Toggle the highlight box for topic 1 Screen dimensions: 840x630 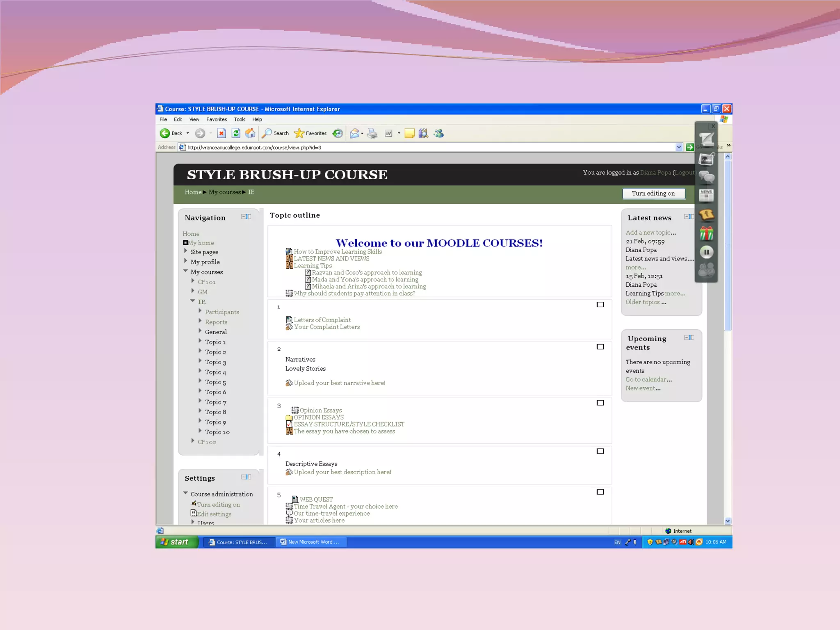click(x=600, y=305)
